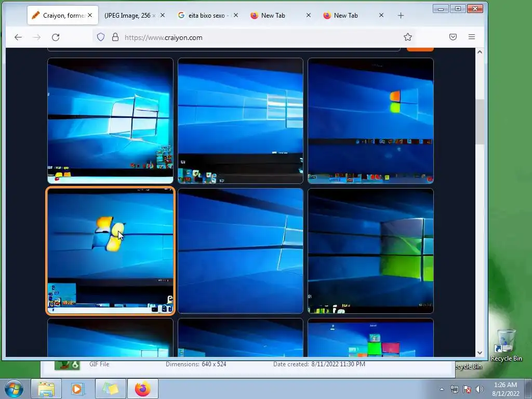Open the bottom right image with colored tiles
532x399 pixels.
tap(370, 338)
